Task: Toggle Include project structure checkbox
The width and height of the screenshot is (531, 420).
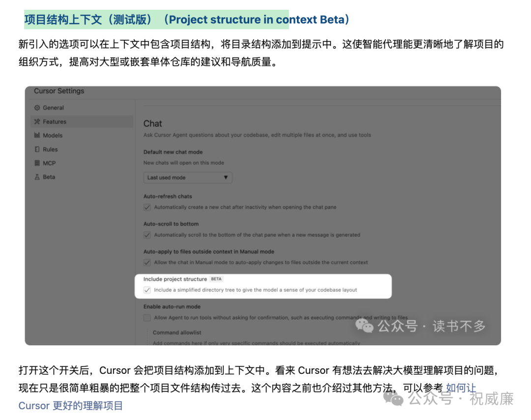Action: (147, 290)
